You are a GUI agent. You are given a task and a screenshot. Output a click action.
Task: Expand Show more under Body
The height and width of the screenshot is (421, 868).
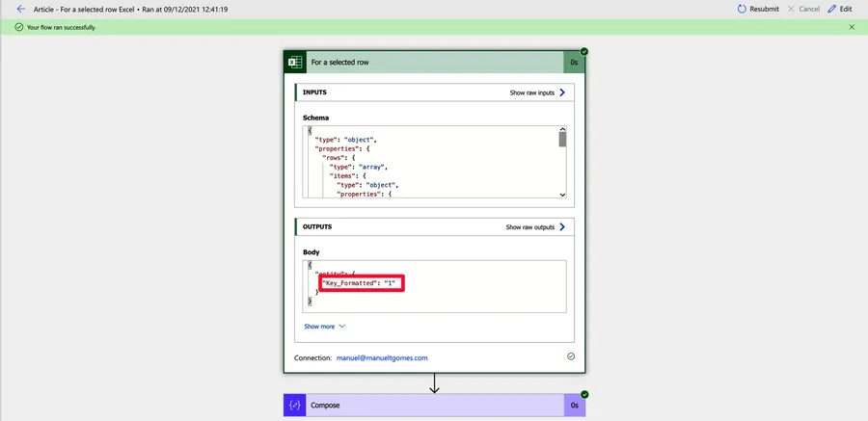319,327
